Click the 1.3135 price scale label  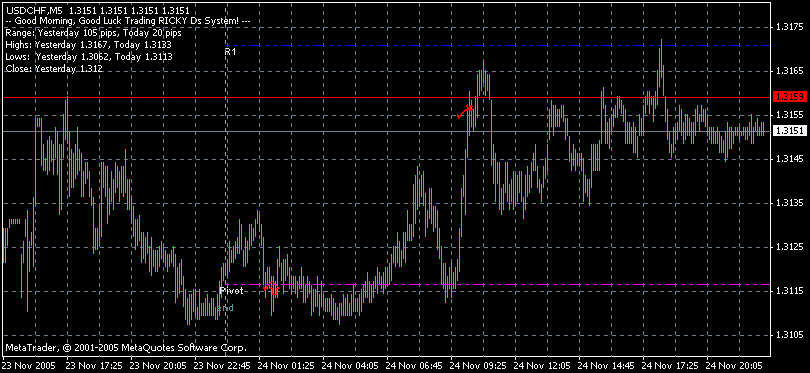(789, 203)
